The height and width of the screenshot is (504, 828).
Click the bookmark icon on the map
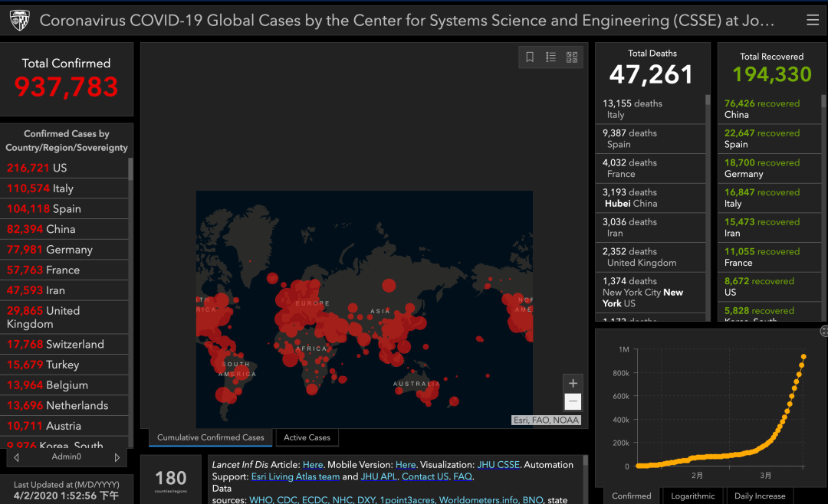[x=530, y=57]
